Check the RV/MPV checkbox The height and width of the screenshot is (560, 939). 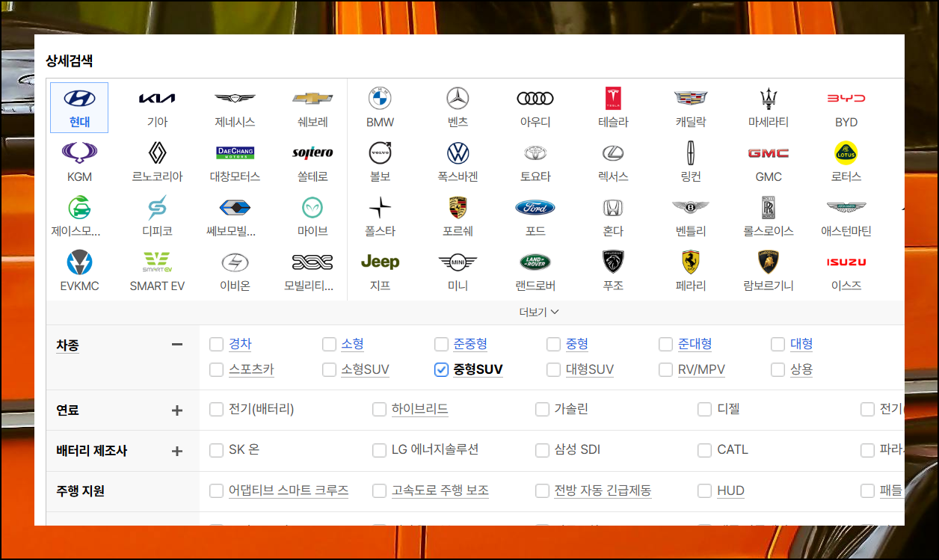coord(665,370)
